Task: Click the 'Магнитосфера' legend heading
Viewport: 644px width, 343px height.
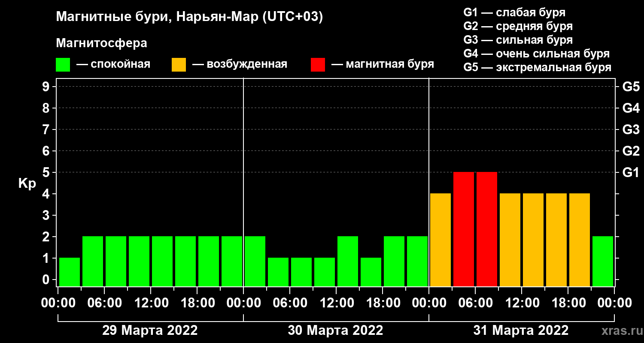Action: (102, 43)
